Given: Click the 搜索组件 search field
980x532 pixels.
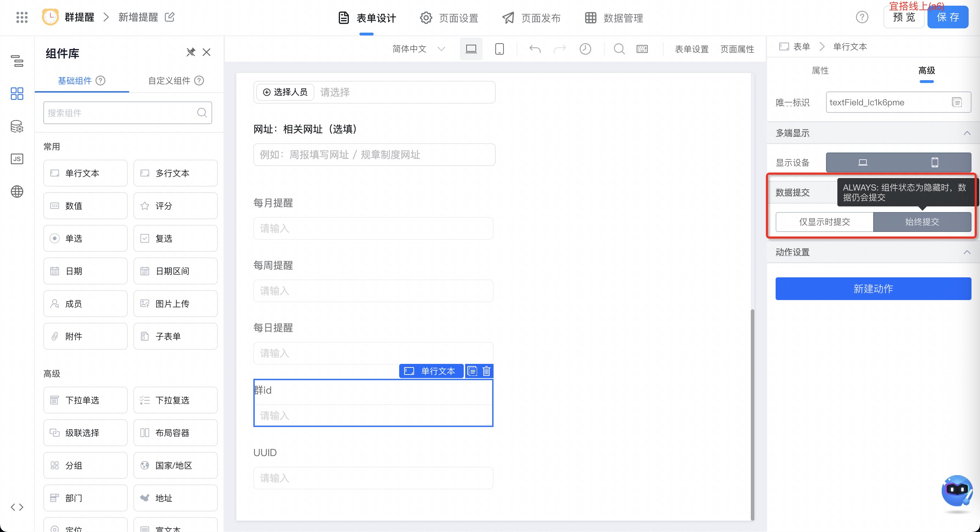Looking at the screenshot, I should pyautogui.click(x=127, y=112).
